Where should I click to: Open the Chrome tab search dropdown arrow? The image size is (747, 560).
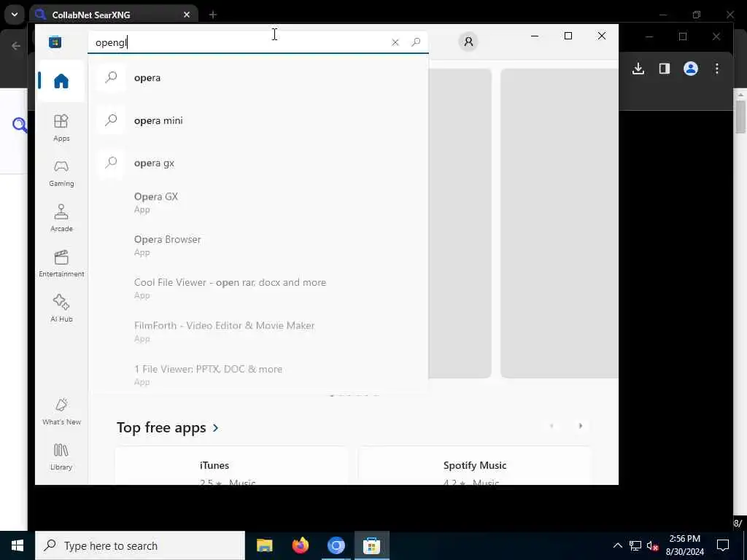pyautogui.click(x=15, y=15)
